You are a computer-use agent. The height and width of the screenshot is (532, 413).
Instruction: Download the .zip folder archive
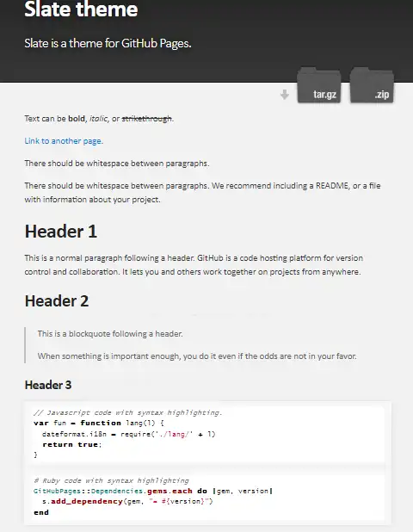pyautogui.click(x=372, y=85)
